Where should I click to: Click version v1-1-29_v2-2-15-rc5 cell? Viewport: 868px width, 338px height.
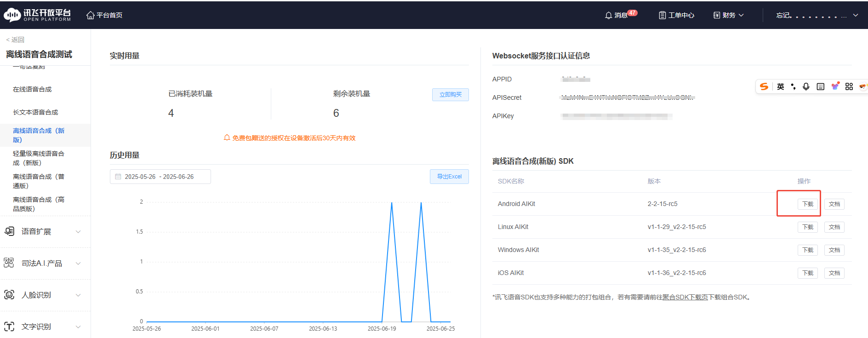tap(677, 227)
